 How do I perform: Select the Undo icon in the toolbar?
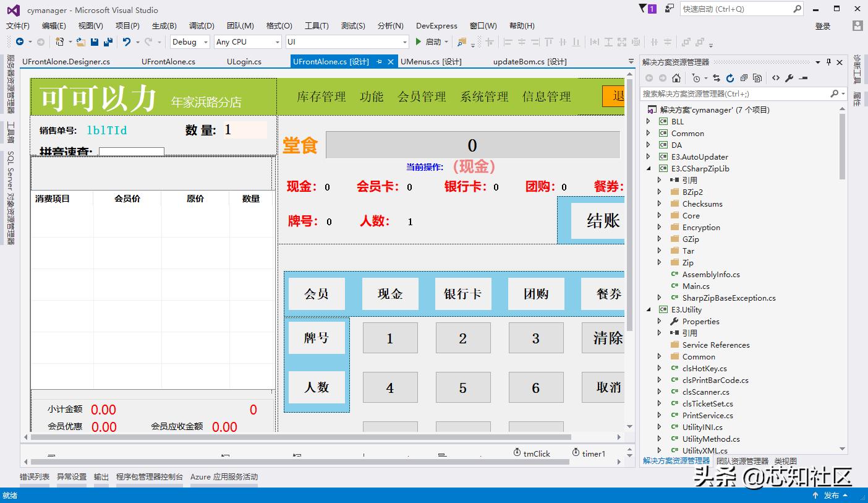(128, 41)
